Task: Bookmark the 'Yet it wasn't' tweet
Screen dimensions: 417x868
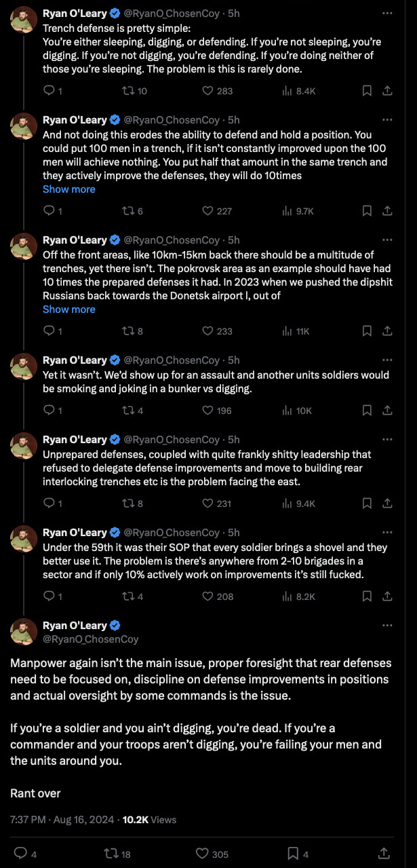Action: pos(367,410)
